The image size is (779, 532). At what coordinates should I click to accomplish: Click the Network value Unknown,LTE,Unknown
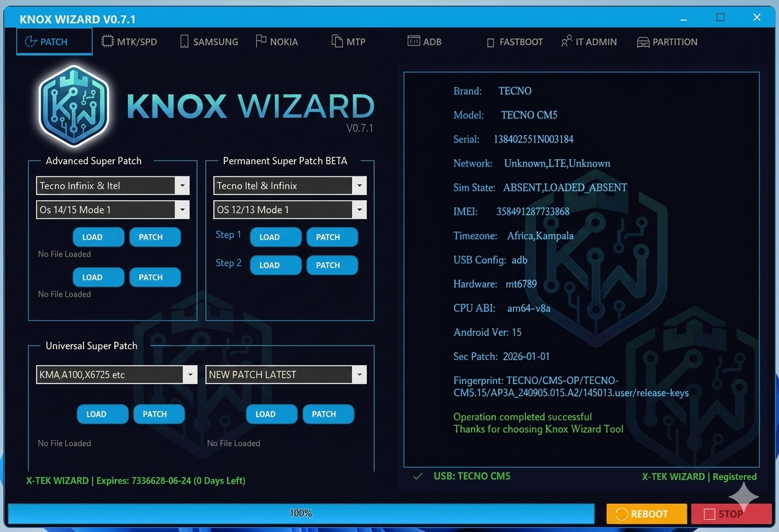pos(557,163)
